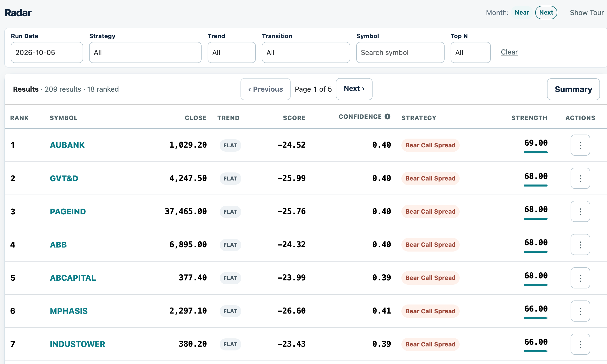The height and width of the screenshot is (364, 607).
Task: Go to next results page
Action: (354, 89)
